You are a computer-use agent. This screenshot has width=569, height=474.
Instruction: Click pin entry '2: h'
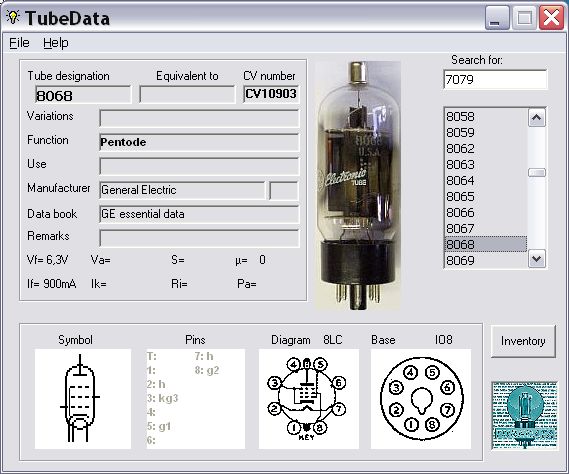[156, 384]
